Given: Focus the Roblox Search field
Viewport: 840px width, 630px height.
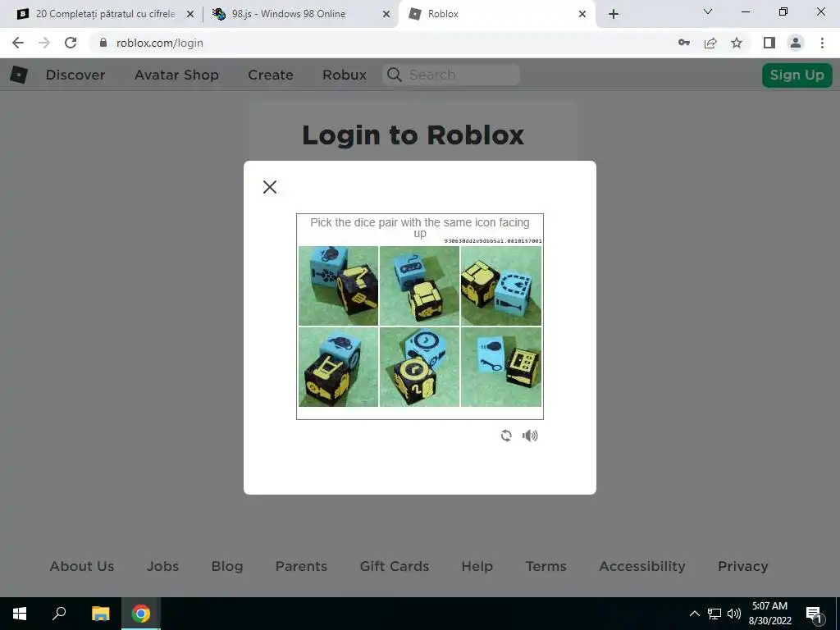Looking at the screenshot, I should coord(451,75).
